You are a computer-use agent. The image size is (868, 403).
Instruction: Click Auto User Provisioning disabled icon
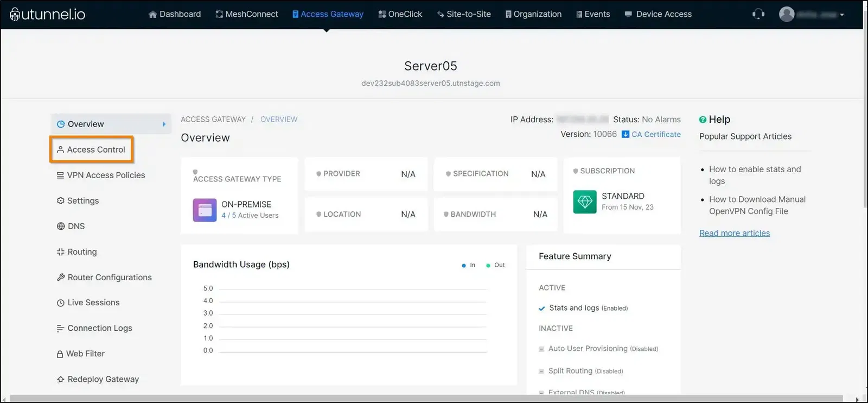pyautogui.click(x=541, y=349)
